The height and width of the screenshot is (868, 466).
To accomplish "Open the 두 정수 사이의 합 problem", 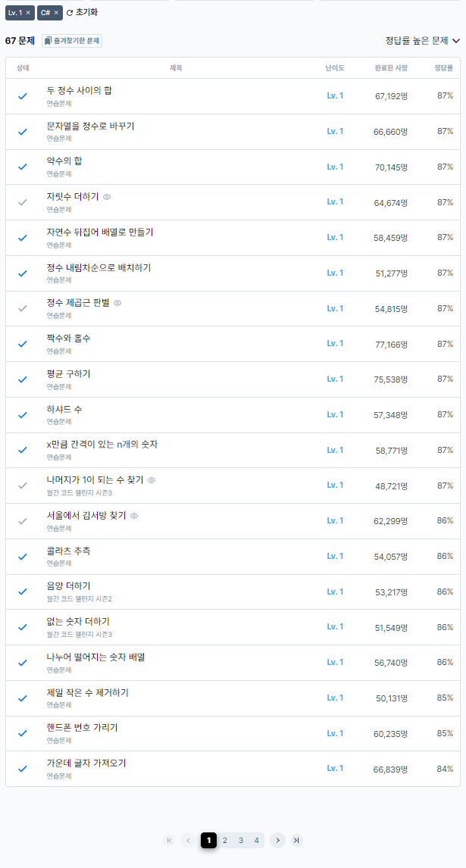I will pos(80,90).
